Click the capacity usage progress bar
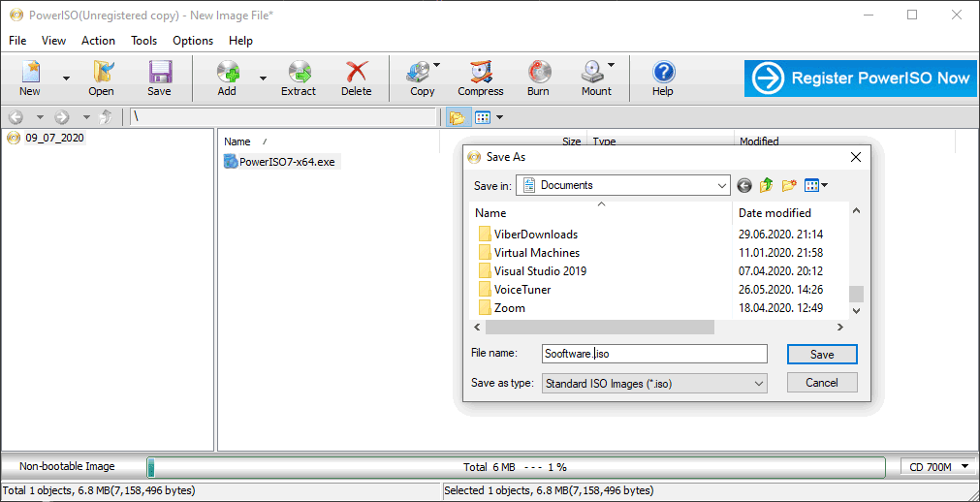The height and width of the screenshot is (502, 980). [516, 467]
